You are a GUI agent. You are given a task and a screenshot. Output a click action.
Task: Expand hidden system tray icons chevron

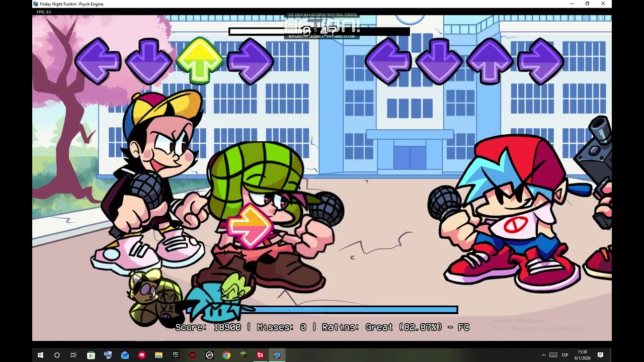543,355
